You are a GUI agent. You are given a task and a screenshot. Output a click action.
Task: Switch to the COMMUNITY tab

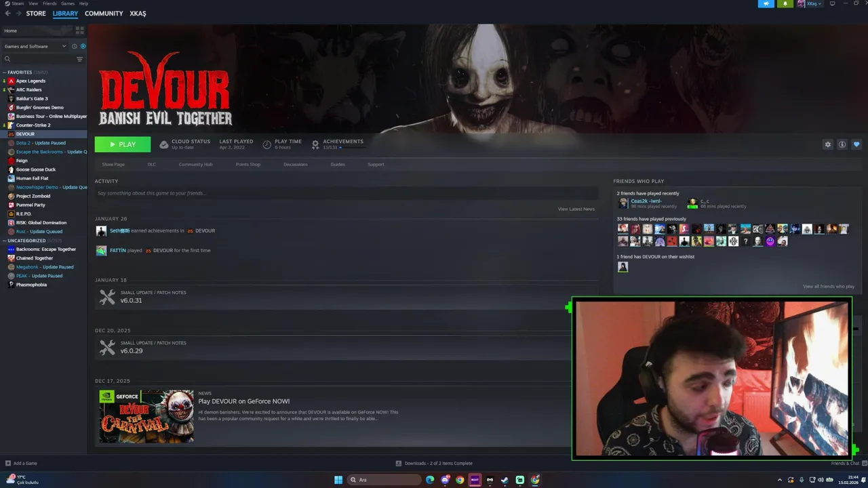[x=104, y=14]
